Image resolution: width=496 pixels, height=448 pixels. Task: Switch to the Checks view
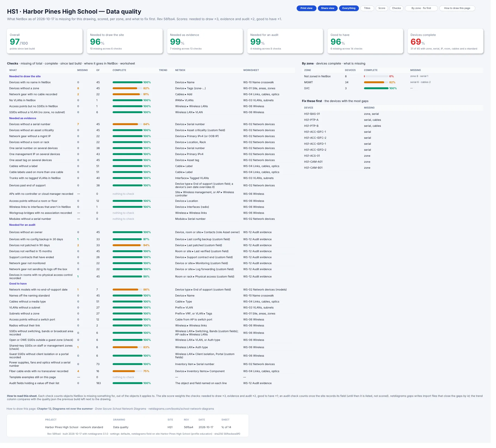[396, 8]
